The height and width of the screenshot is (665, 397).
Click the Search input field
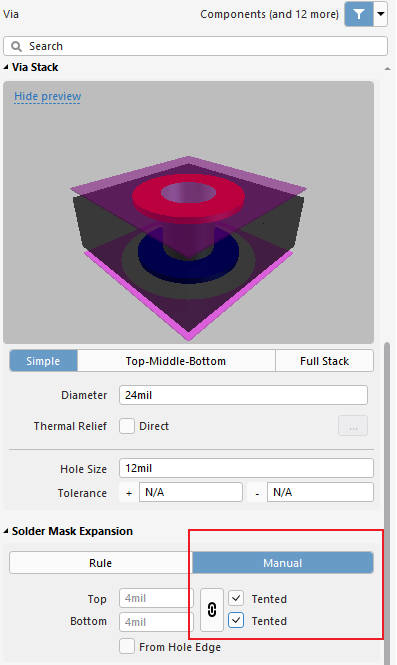coord(196,46)
